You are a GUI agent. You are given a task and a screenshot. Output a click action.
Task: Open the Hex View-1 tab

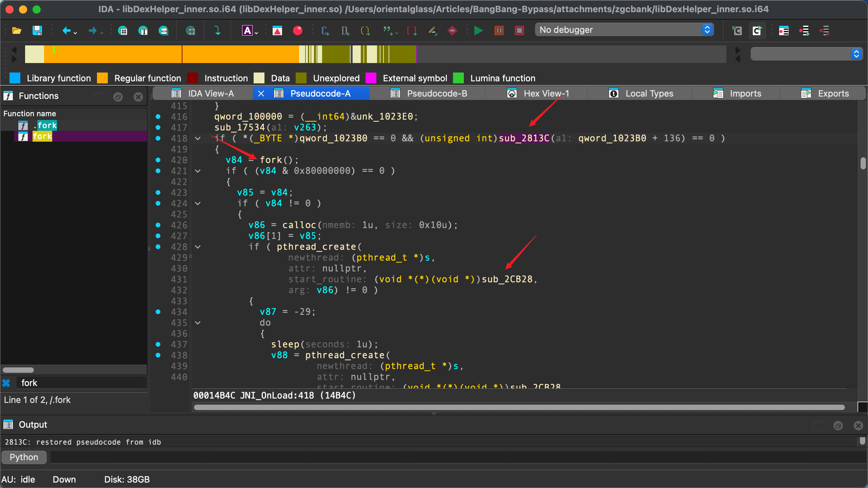[x=537, y=94]
